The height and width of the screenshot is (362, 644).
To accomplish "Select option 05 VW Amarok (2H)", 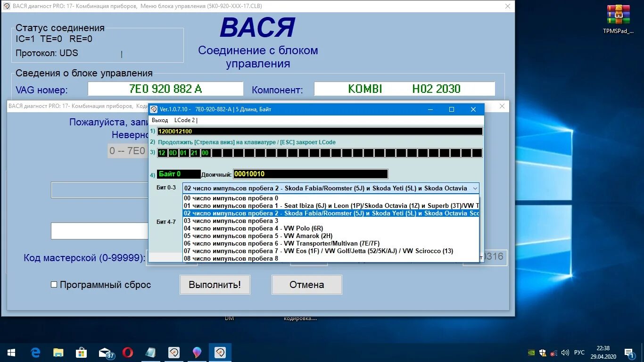I will coord(331,236).
